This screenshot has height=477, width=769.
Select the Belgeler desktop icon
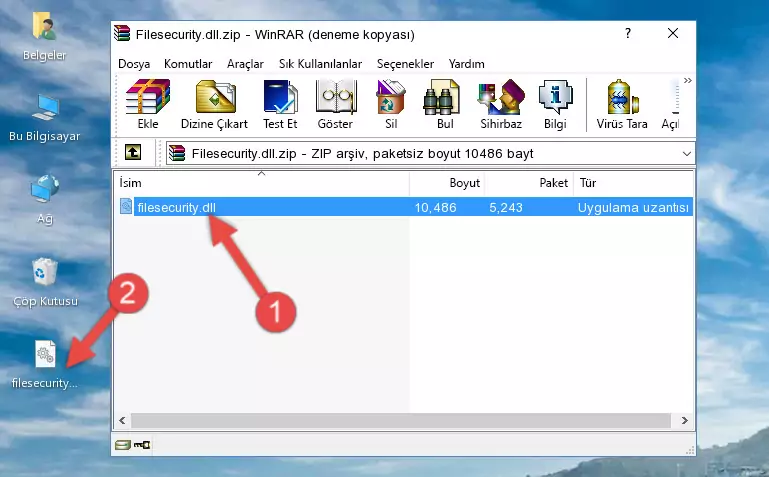coord(44,36)
